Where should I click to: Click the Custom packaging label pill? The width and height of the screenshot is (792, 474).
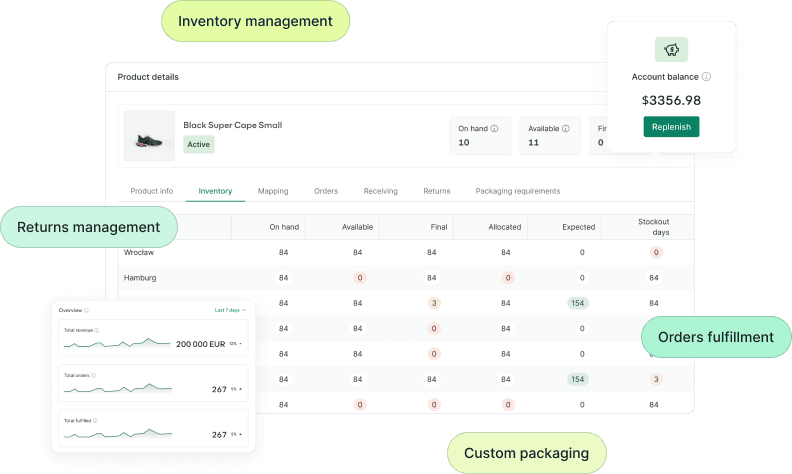(527, 453)
